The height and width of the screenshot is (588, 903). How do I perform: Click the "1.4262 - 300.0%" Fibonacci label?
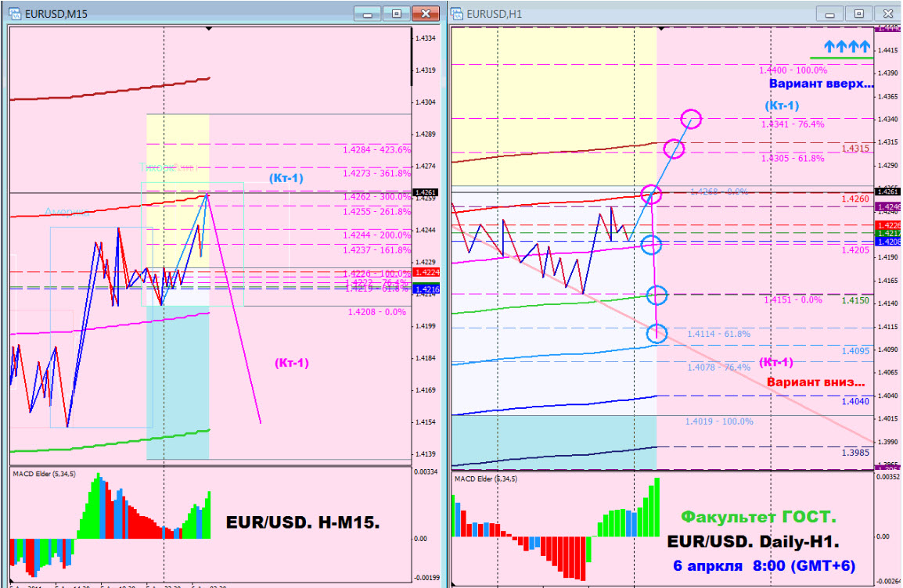click(x=376, y=197)
